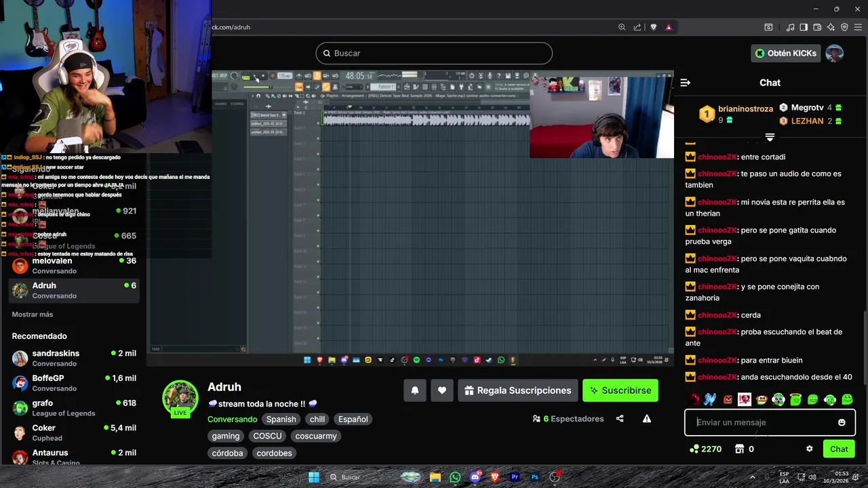Toggle the browser sidebar panel icon

pos(804,27)
